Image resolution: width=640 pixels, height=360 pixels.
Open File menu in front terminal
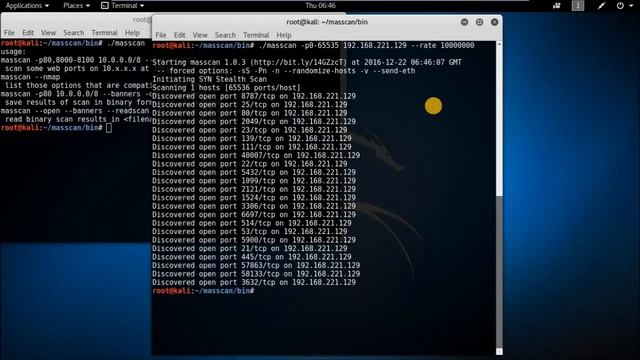[161, 35]
